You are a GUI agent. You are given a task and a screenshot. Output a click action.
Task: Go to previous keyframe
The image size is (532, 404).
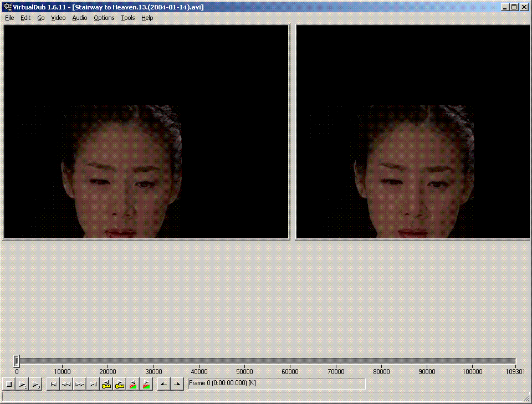click(x=106, y=384)
